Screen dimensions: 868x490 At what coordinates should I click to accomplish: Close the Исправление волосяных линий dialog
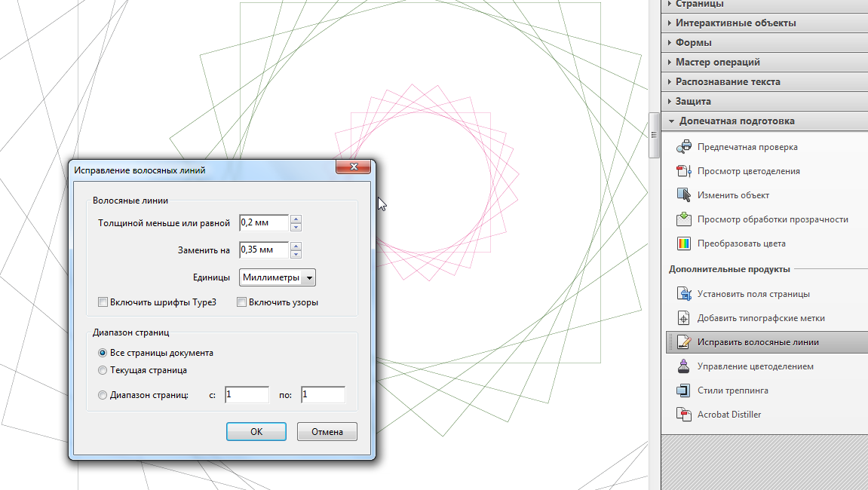click(x=354, y=167)
